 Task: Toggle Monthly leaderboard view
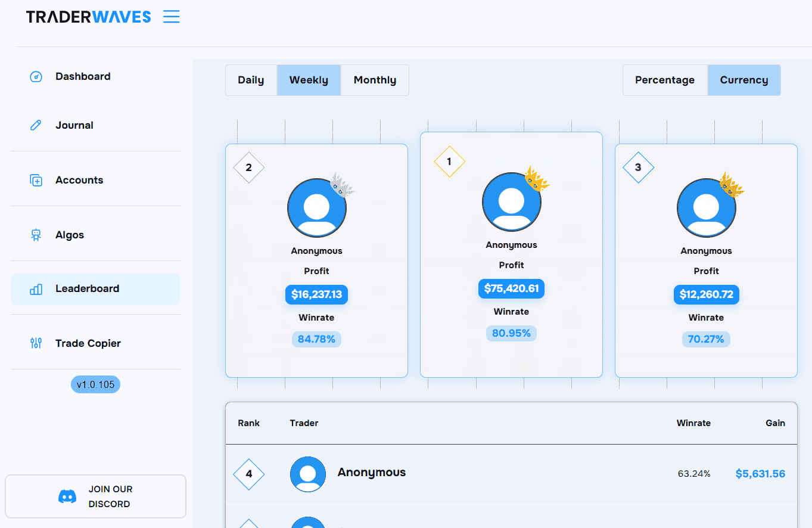(x=375, y=79)
